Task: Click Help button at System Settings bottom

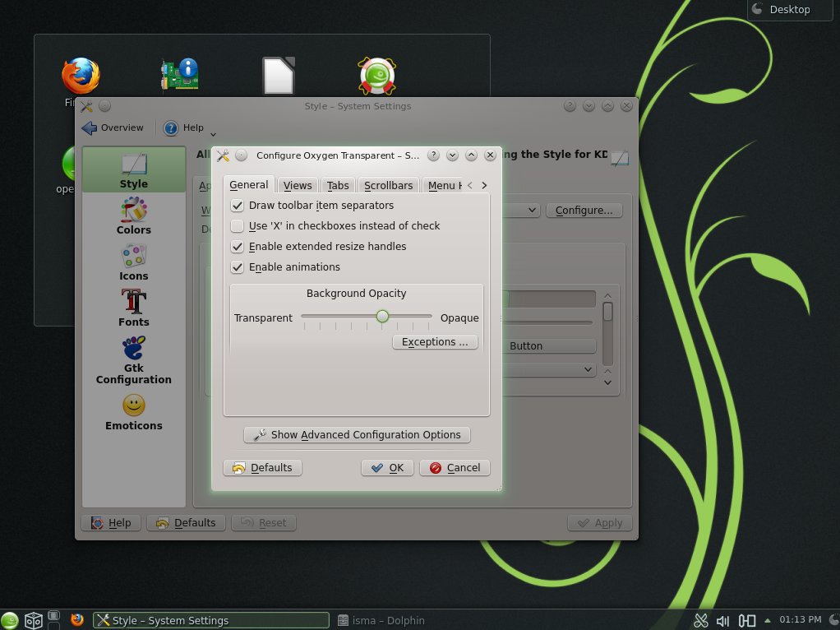Action: 111,523
